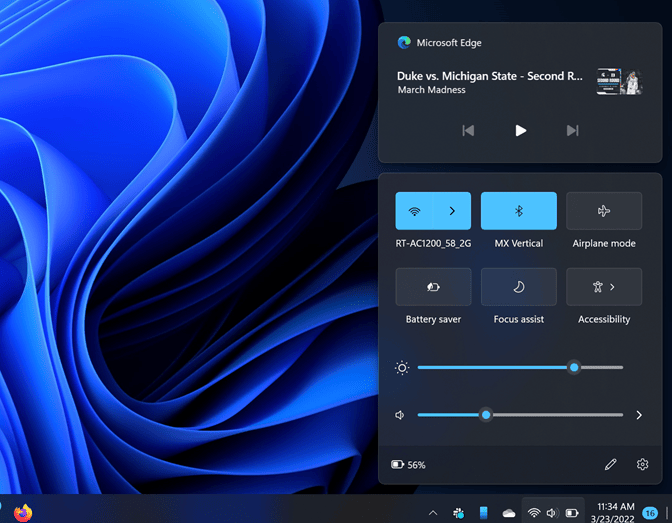Show hidden tray icons with the up chevron
672x523 pixels.
(x=433, y=513)
